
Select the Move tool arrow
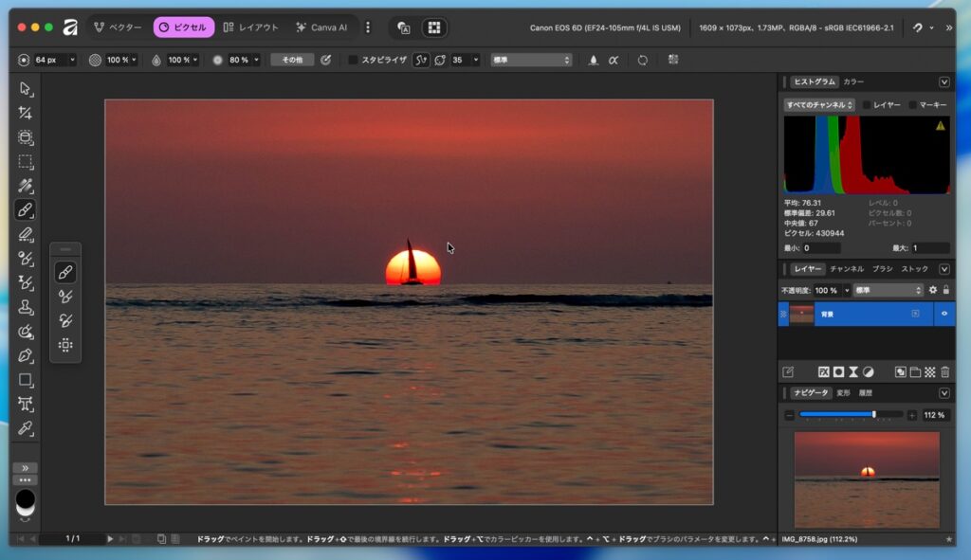[x=26, y=88]
